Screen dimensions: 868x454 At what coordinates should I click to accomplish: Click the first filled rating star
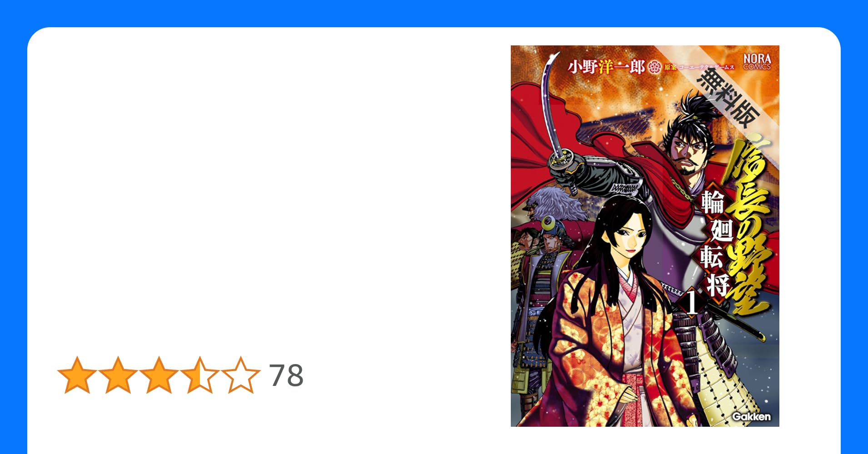pos(77,375)
